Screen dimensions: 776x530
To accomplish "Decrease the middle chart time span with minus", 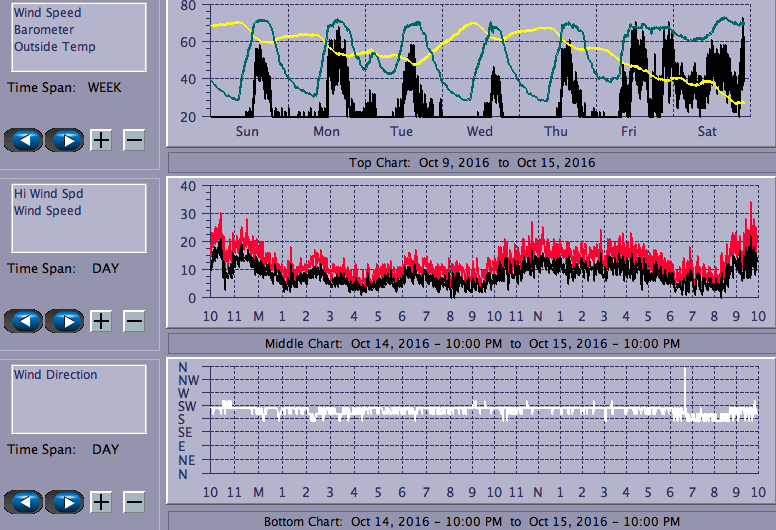I will (x=134, y=320).
